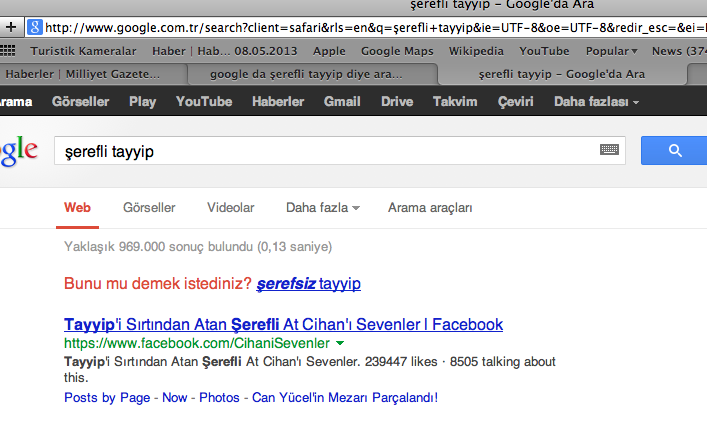Click the şerefli tayyip search input field
The height and width of the screenshot is (428, 707).
320,150
